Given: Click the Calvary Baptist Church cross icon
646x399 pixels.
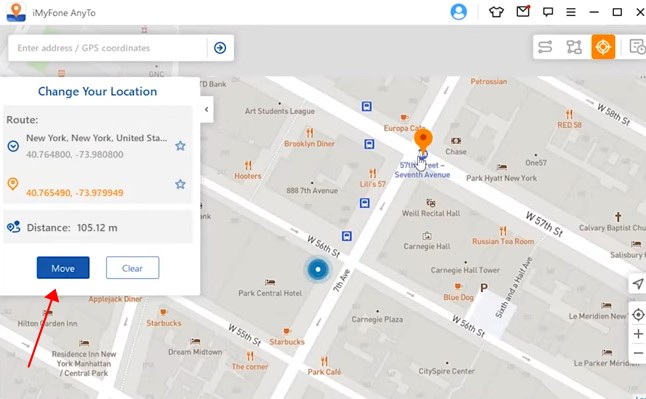Looking at the screenshot, I should point(618,217).
